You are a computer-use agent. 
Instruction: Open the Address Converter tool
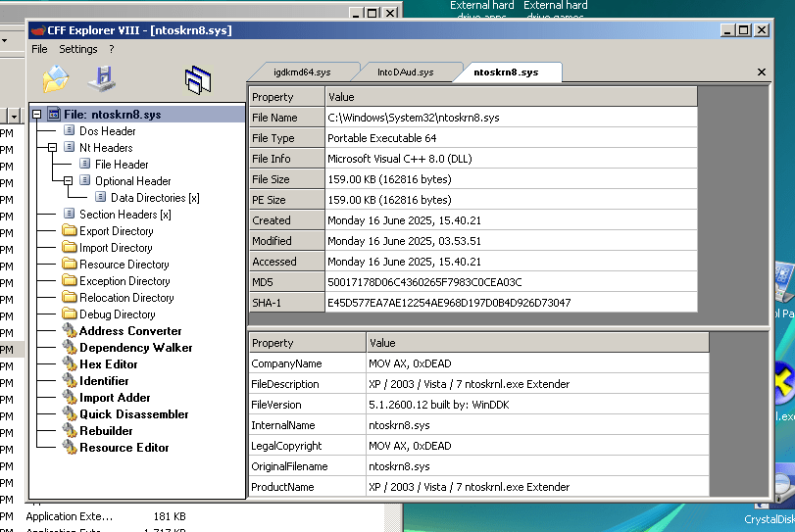(129, 331)
